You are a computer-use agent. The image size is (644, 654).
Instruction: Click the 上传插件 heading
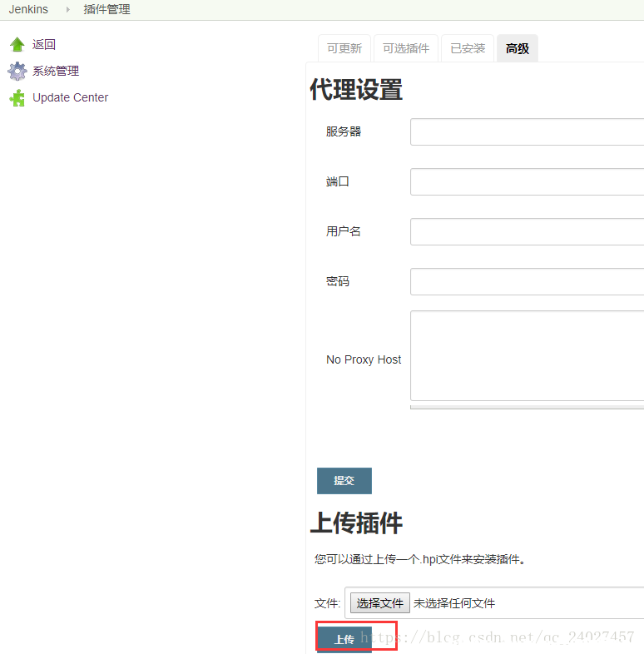pos(356,523)
